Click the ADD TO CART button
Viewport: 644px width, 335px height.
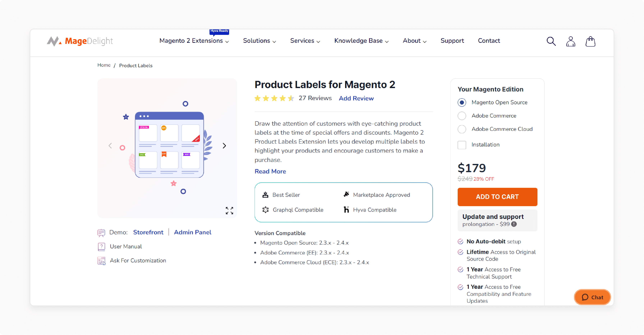click(497, 197)
